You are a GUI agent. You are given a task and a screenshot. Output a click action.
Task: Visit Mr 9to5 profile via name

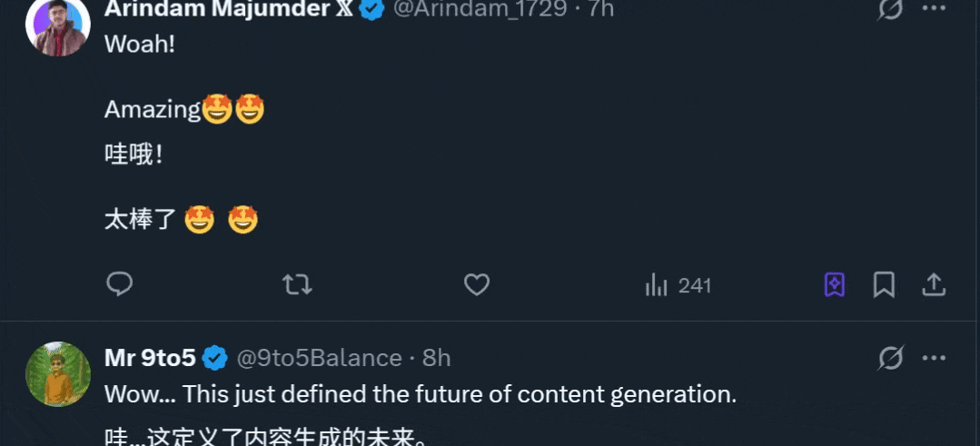click(x=150, y=357)
